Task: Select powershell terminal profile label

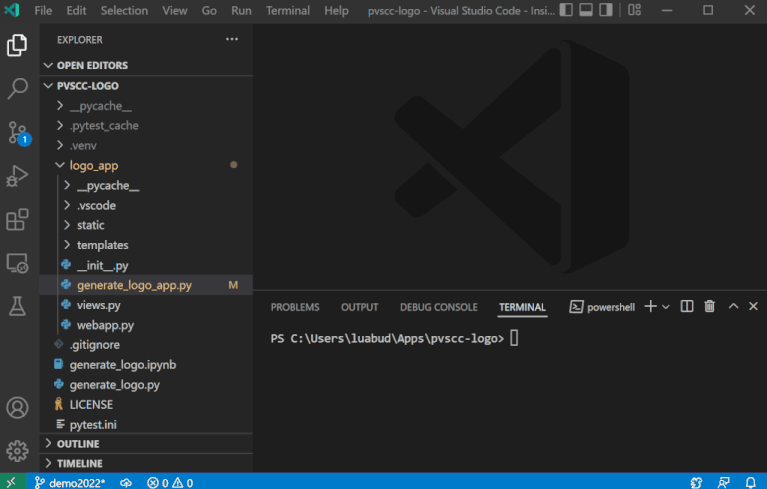Action: (602, 307)
